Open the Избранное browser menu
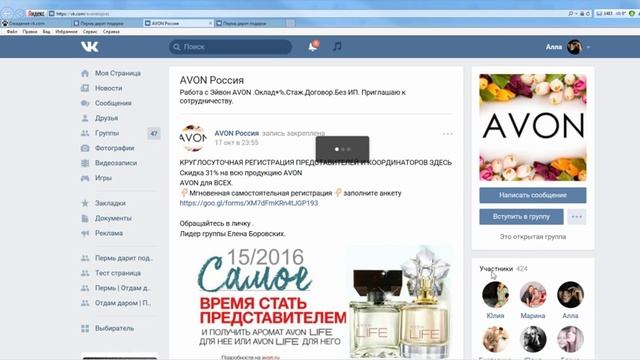640x360 pixels. point(67,31)
